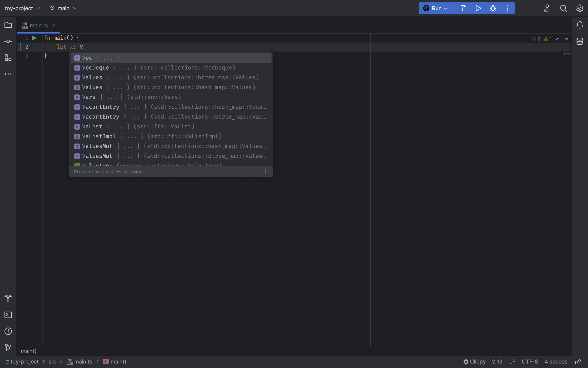588x368 pixels.
Task: Build project with hammer icon in toolbar
Action: (x=463, y=8)
